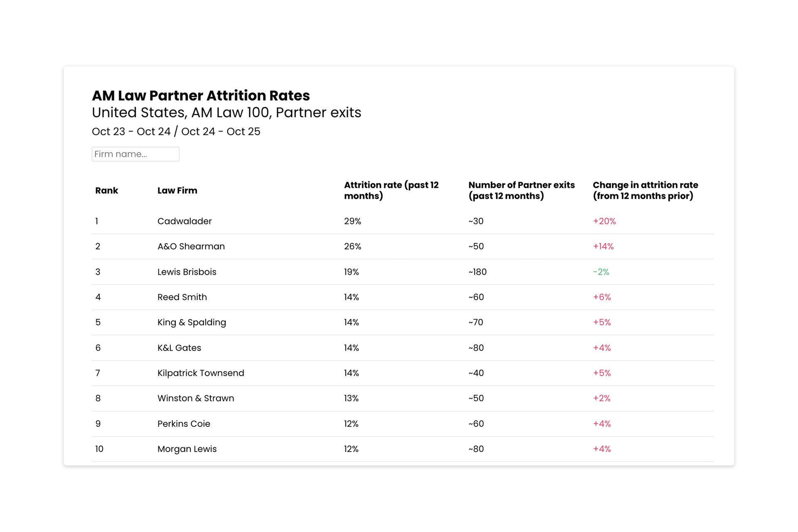Viewport: 798px width, 532px height.
Task: Open the A&O Shearman entry
Action: (x=191, y=246)
